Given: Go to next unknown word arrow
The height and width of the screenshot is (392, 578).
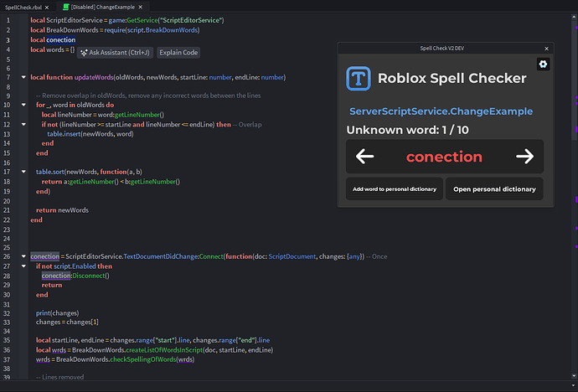Looking at the screenshot, I should click(x=525, y=157).
